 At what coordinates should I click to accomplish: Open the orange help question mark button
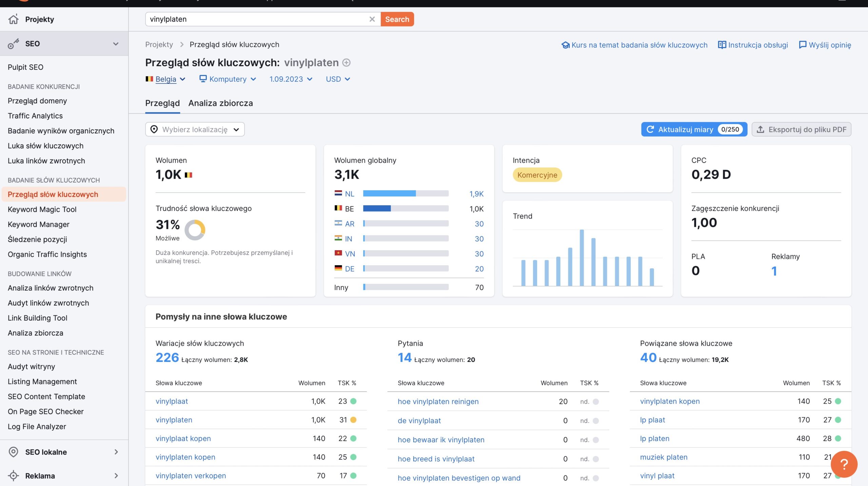click(844, 464)
